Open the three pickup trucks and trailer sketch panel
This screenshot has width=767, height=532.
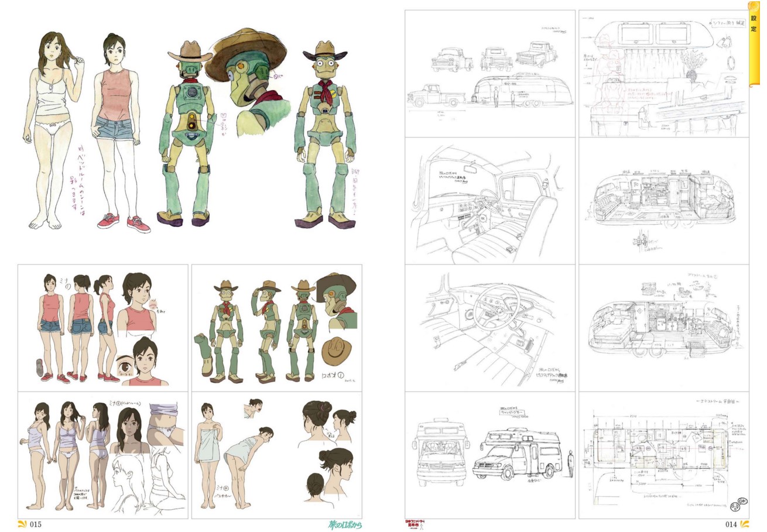[x=489, y=73]
